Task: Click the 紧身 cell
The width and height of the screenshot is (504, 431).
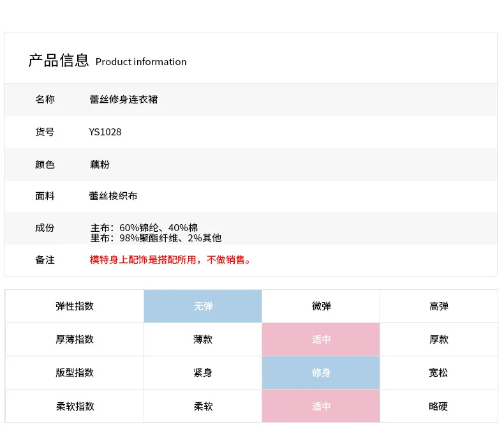Action: 203,372
